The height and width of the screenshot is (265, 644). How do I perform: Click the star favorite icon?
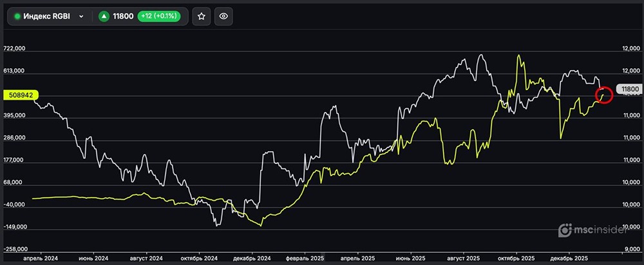202,17
